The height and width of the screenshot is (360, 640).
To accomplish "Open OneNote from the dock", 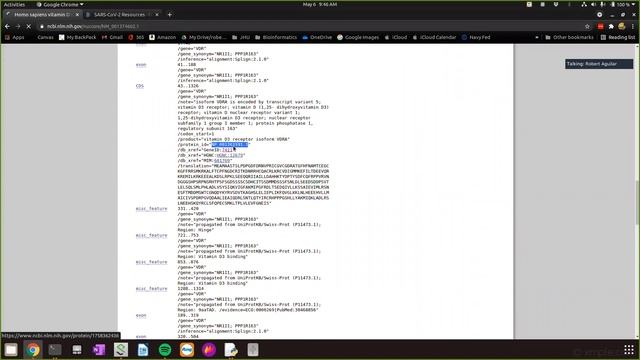I will 99,350.
